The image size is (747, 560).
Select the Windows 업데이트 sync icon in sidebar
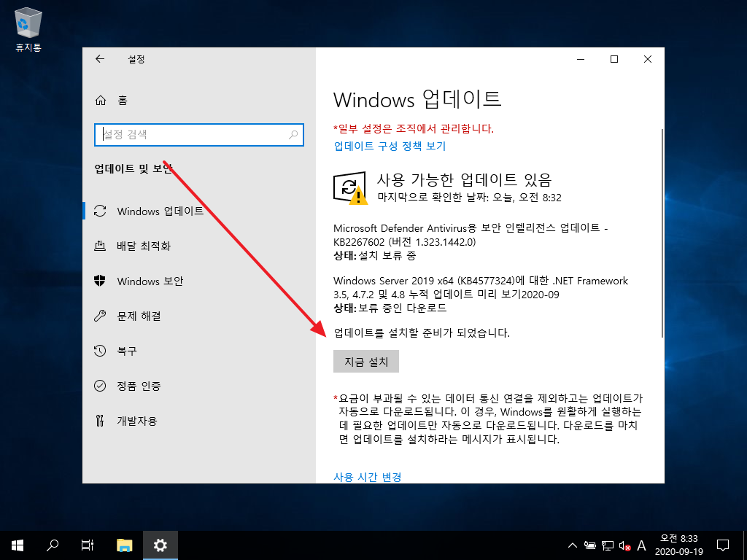(x=100, y=211)
